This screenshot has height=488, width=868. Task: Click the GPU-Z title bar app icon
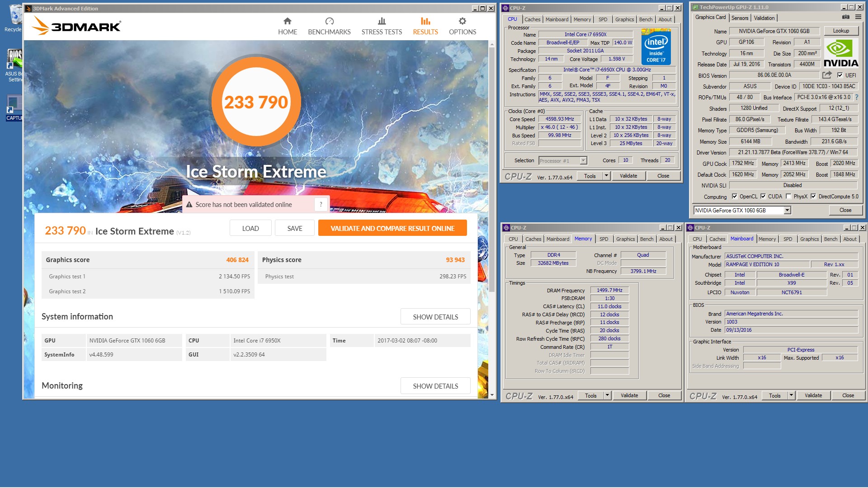(x=695, y=7)
